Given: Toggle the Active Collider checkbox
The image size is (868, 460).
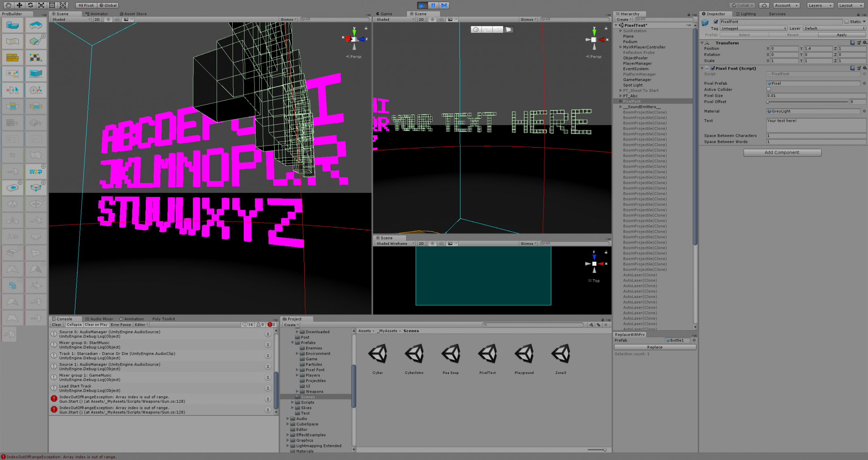Looking at the screenshot, I should click(768, 90).
